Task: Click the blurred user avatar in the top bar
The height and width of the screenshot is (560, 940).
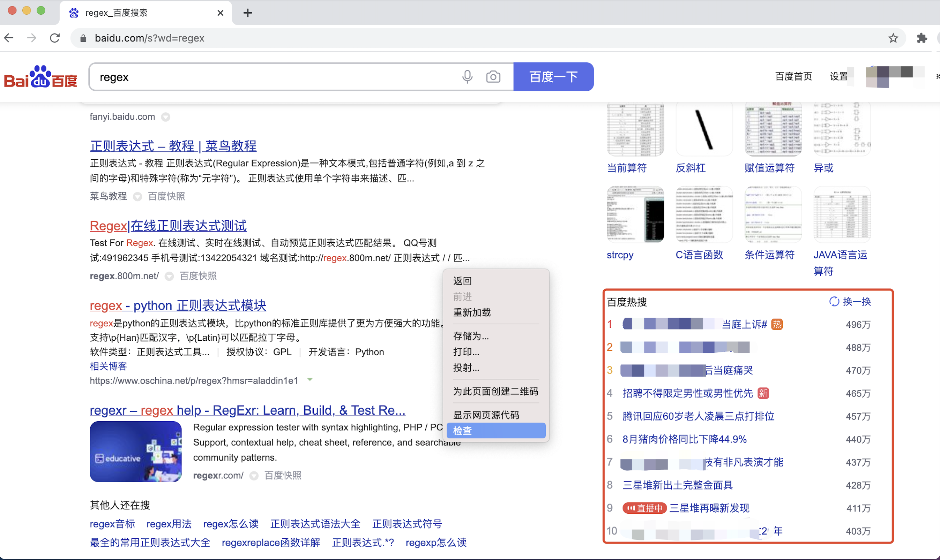Action: click(895, 77)
